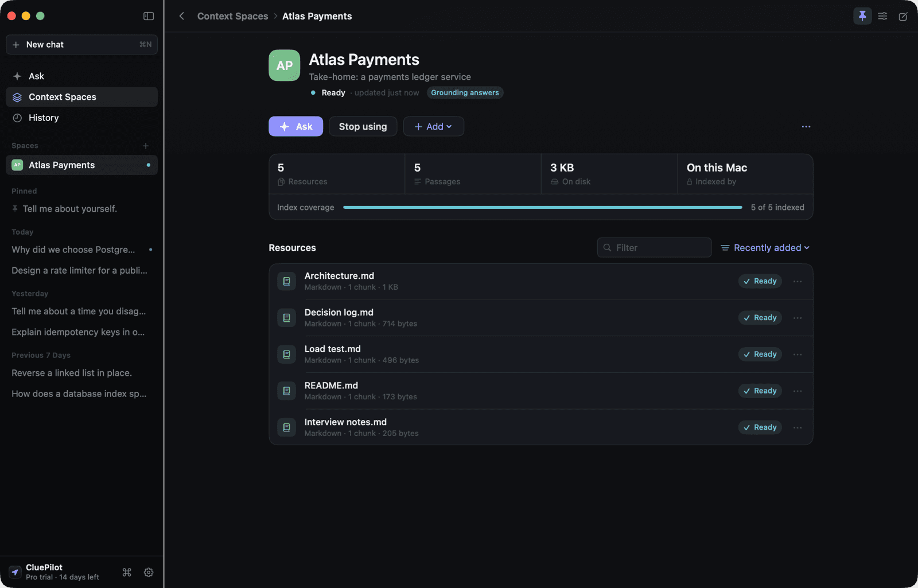Click the Grounding answers badge
Image resolution: width=918 pixels, height=588 pixels.
click(465, 93)
